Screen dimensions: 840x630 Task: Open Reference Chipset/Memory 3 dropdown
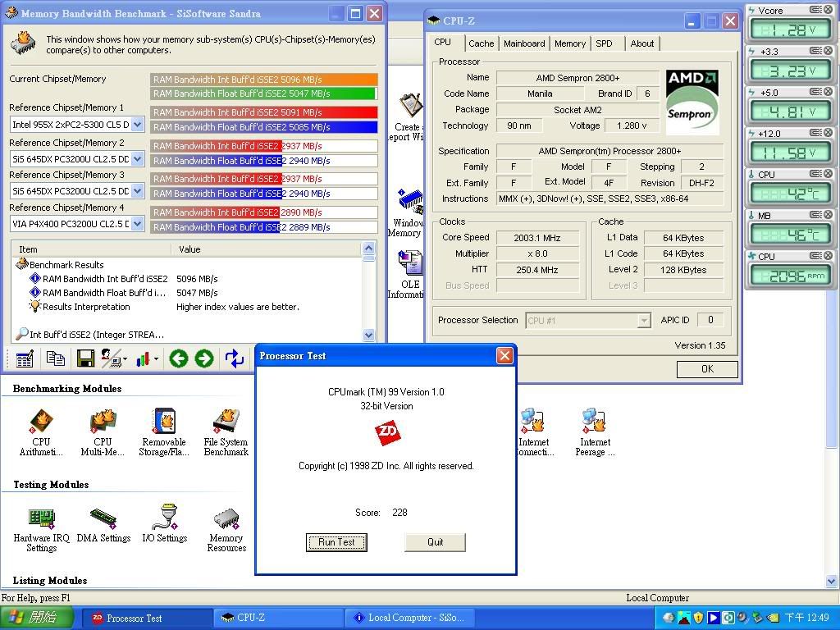(x=138, y=190)
